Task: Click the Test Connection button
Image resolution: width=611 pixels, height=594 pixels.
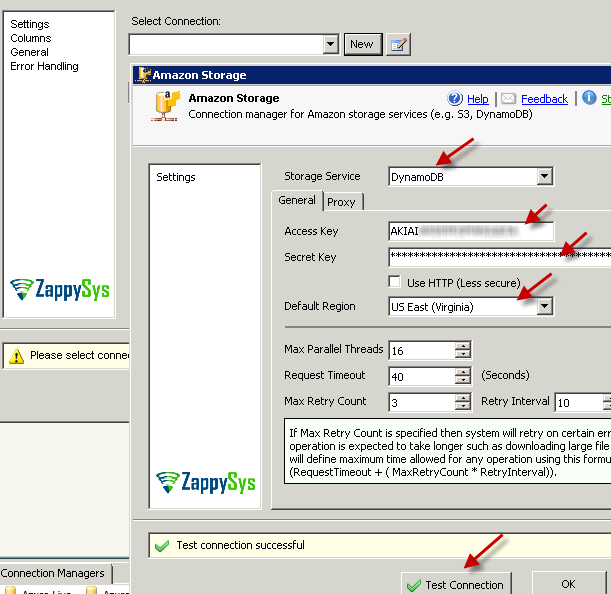Action: (456, 584)
